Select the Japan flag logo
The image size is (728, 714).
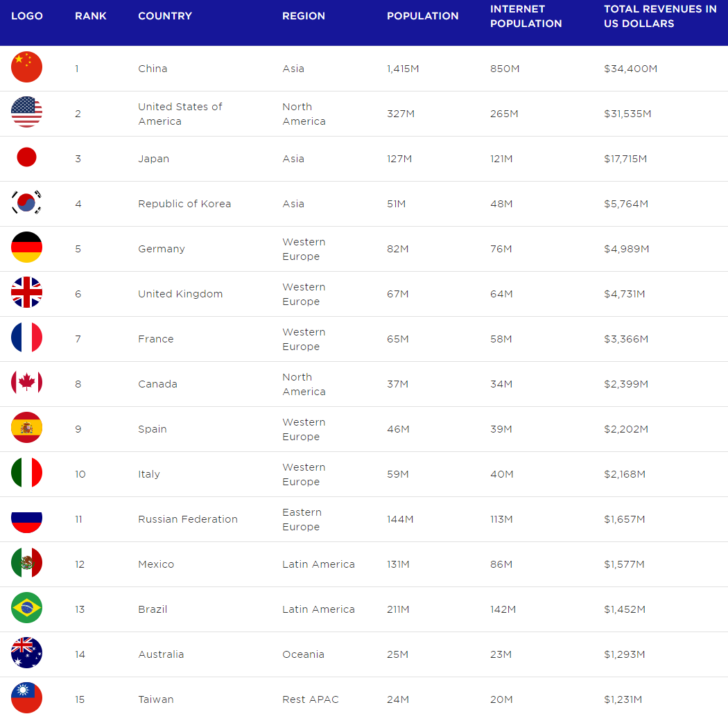click(26, 157)
